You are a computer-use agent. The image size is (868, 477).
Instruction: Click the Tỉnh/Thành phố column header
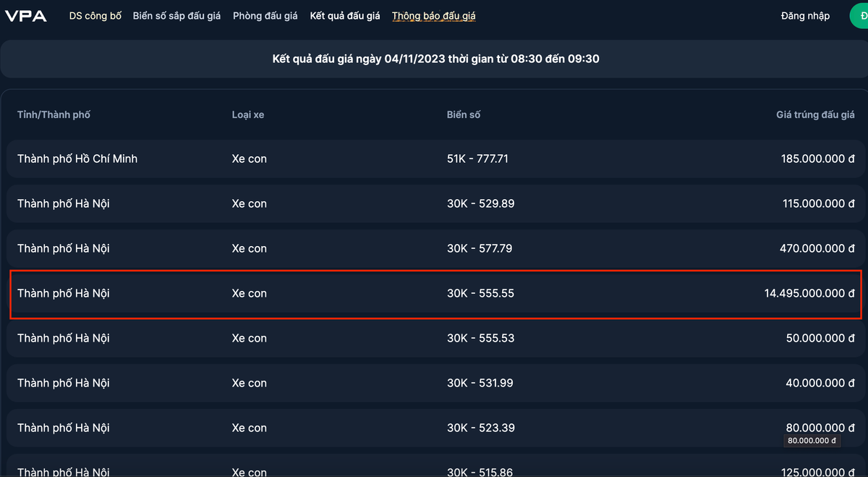tap(54, 115)
